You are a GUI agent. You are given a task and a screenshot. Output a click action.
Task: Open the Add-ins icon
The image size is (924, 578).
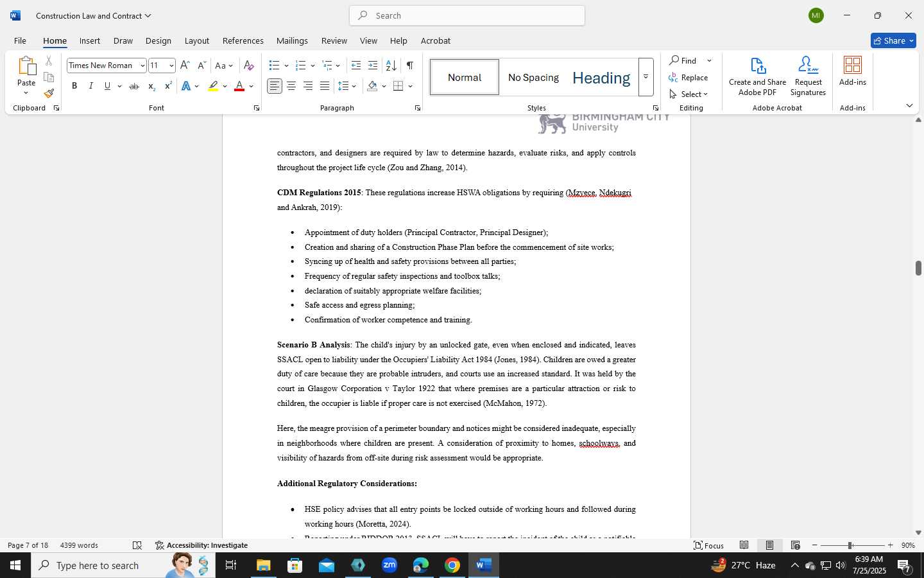click(853, 71)
